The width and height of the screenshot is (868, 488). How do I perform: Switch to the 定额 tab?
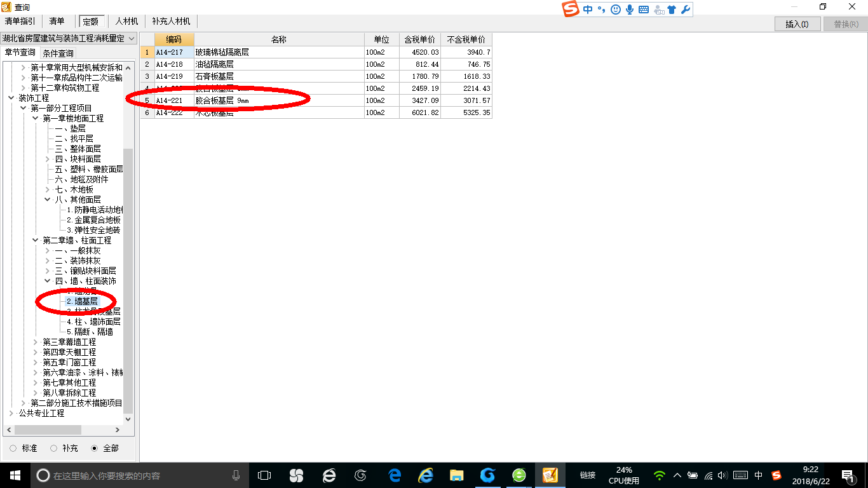(x=92, y=22)
